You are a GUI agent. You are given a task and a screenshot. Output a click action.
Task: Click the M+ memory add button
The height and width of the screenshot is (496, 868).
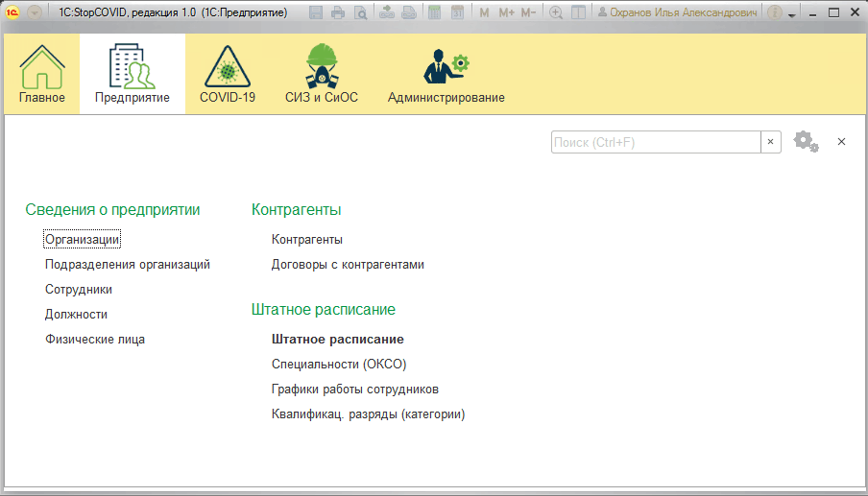[x=506, y=12]
